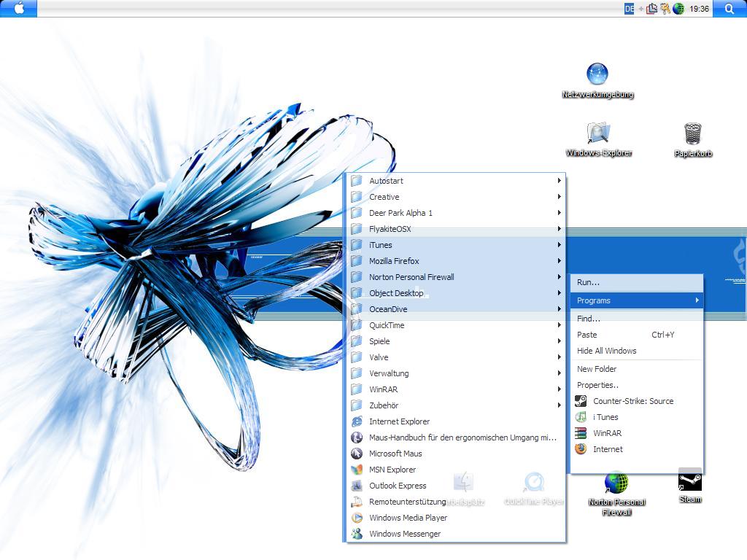Open the OceanDive folder entry
The image size is (747, 560).
point(456,309)
